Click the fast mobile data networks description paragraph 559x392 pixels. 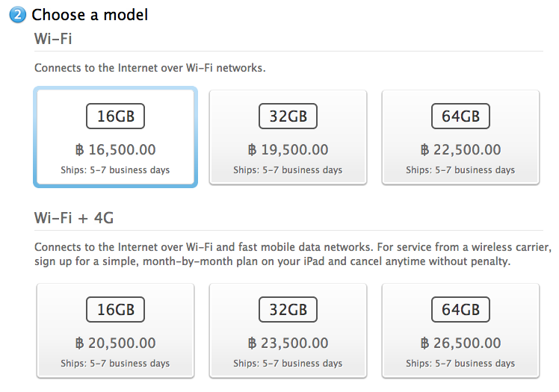click(291, 255)
